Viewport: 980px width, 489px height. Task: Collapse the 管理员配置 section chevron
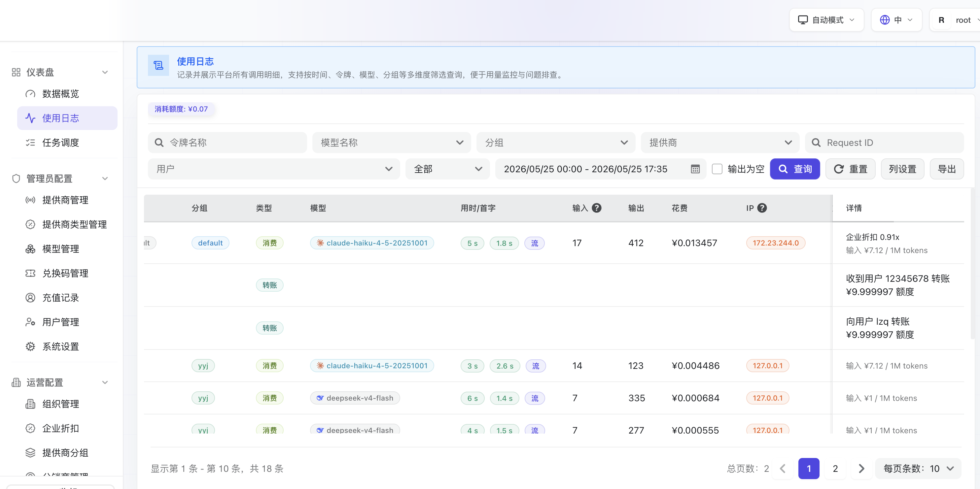coord(105,178)
